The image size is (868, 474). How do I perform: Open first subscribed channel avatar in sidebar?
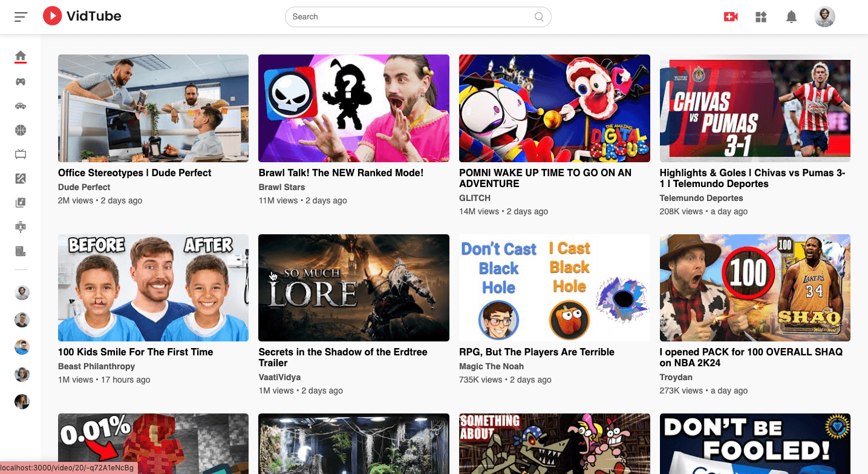[x=22, y=293]
